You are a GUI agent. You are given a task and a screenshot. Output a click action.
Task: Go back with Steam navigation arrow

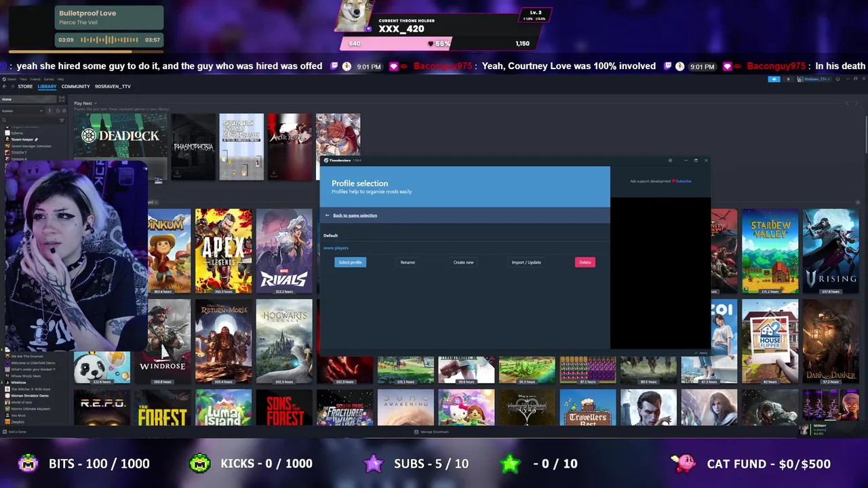pyautogui.click(x=4, y=87)
